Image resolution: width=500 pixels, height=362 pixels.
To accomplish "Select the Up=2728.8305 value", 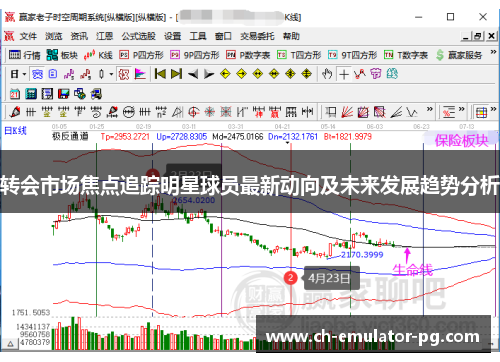I will coord(182,136).
